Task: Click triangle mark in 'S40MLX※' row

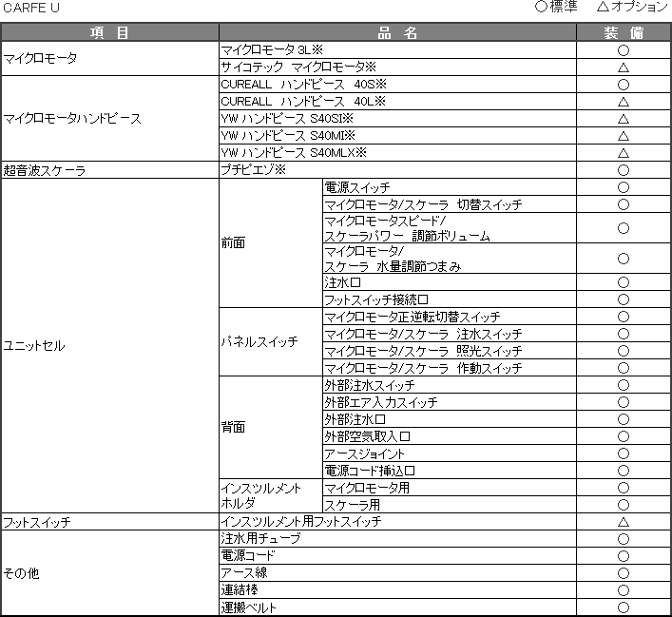Action: 624,153
